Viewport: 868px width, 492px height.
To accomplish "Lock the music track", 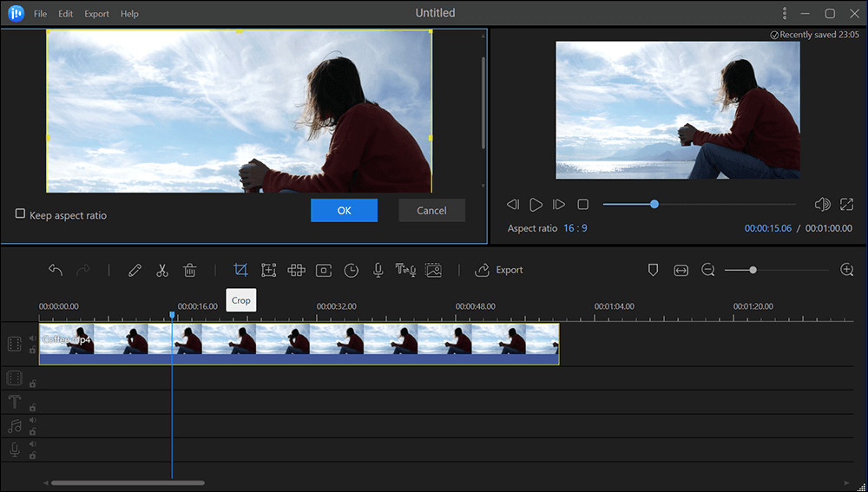I will [33, 431].
